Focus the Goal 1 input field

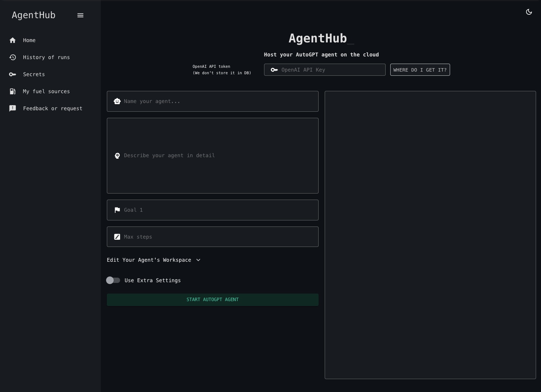point(213,210)
